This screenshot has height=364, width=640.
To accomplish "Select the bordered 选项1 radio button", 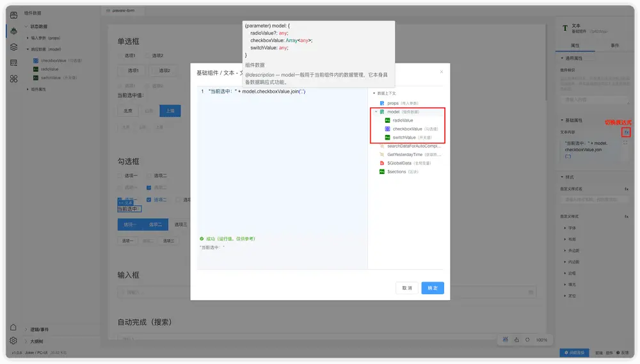I will [132, 70].
